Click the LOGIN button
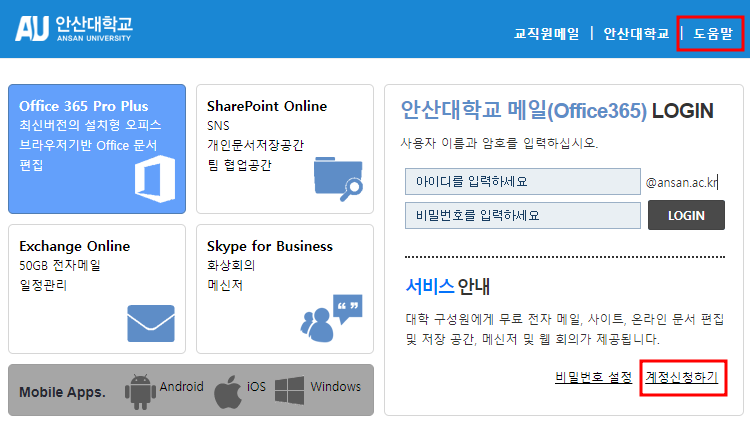 pyautogui.click(x=686, y=215)
